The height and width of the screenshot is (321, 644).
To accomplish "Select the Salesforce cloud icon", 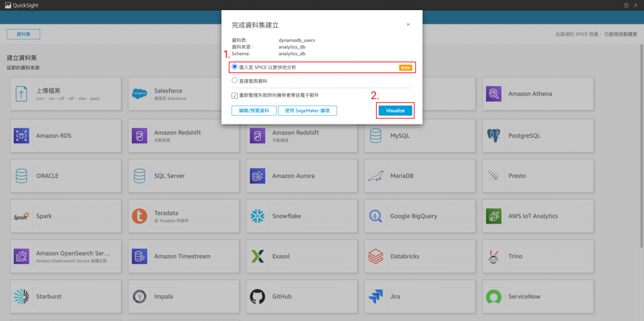I will coord(139,94).
